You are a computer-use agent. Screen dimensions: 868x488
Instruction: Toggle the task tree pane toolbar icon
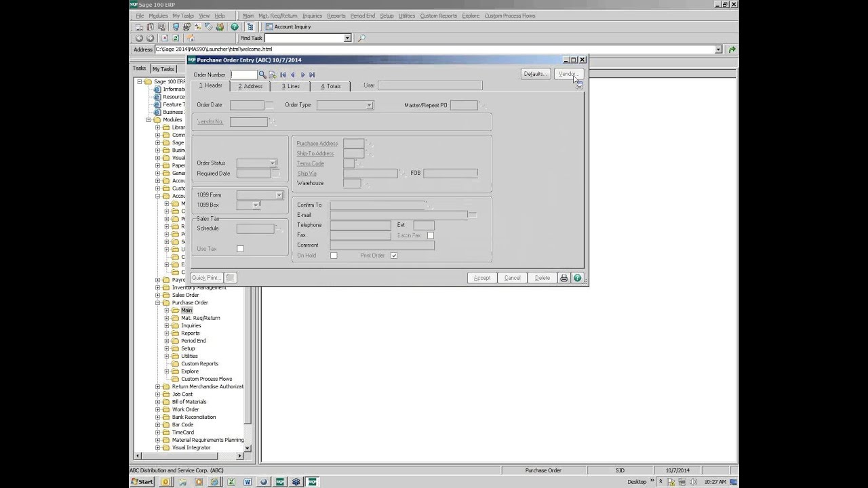250,27
